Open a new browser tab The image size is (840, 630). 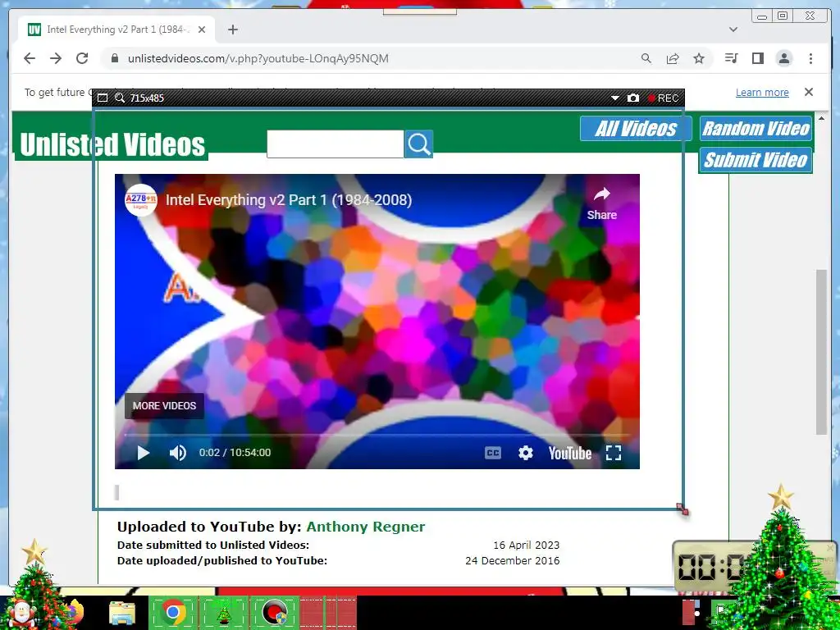(x=232, y=30)
